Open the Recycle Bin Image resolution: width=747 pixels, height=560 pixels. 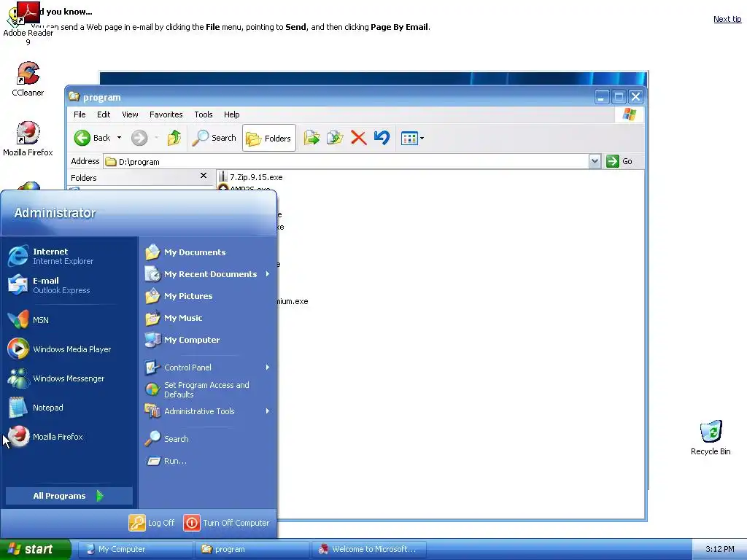coord(711,437)
